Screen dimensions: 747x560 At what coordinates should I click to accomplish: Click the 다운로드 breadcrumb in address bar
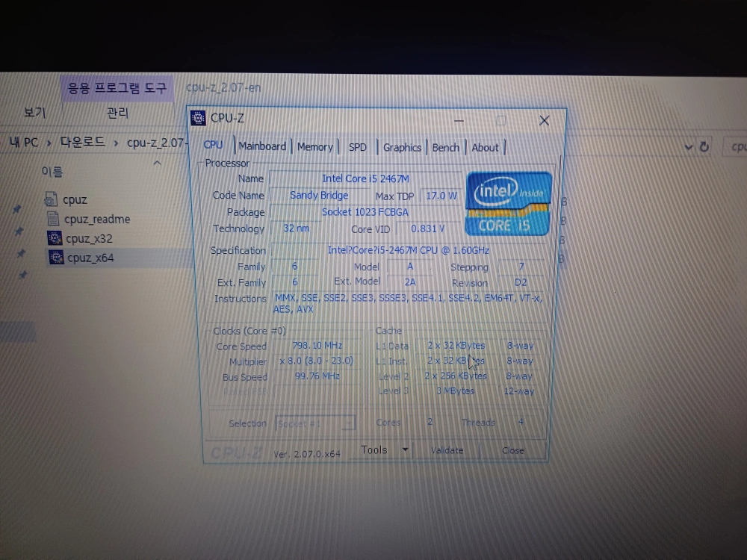(x=82, y=142)
